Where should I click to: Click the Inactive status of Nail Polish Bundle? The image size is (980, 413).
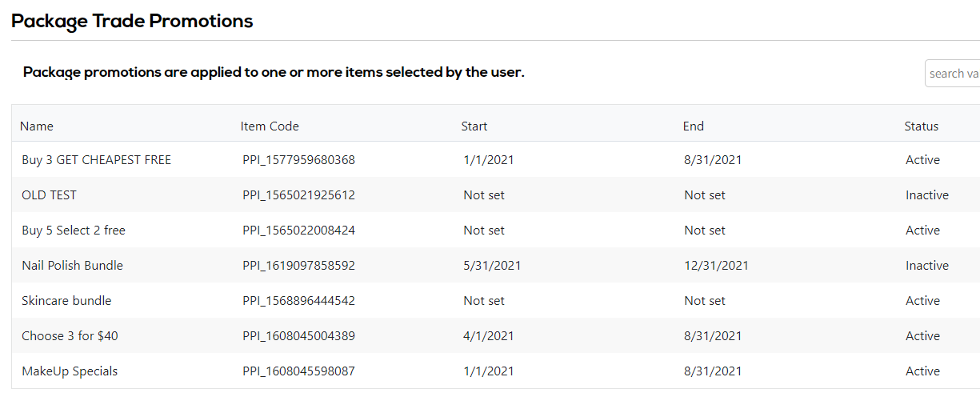point(927,265)
